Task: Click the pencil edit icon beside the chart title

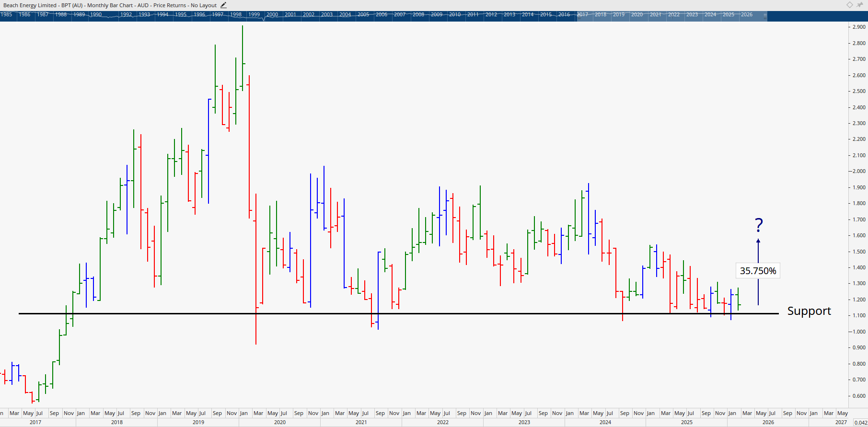Action: [223, 5]
